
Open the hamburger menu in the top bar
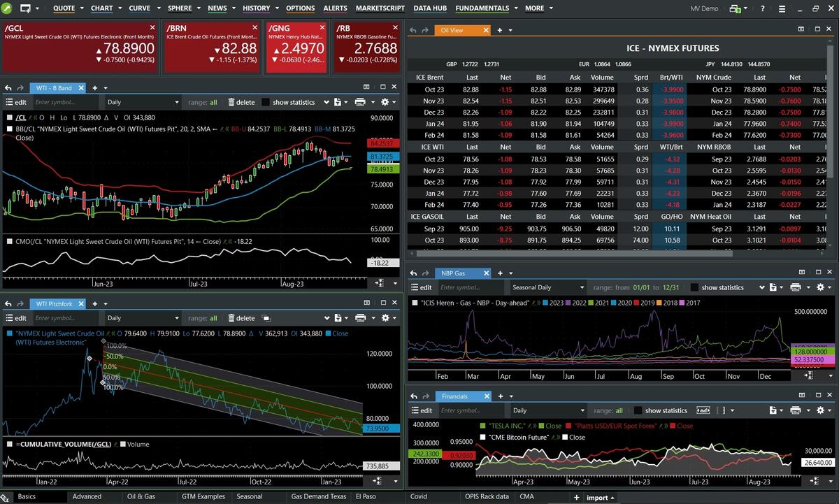coord(782,8)
